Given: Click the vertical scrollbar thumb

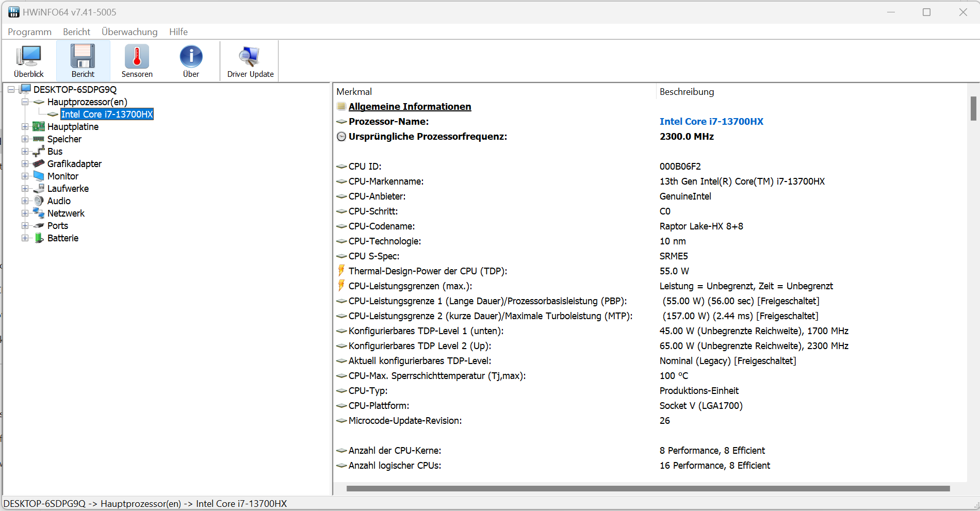Looking at the screenshot, I should (973, 108).
